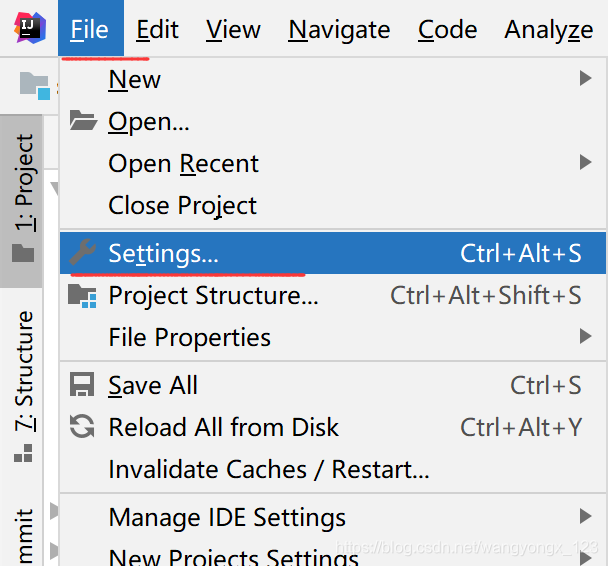This screenshot has height=566, width=608.
Task: Click the IntelliJ IDEA logo icon
Action: [25, 29]
